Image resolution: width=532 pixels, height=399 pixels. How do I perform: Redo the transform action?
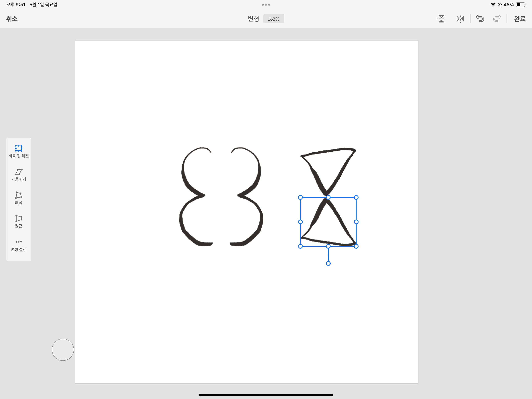pos(497,19)
